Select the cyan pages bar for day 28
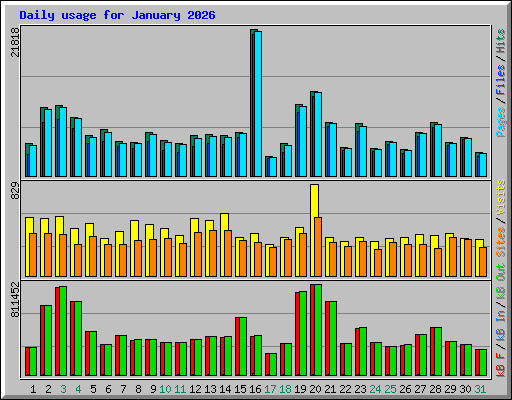The image size is (512, 400). (438, 150)
